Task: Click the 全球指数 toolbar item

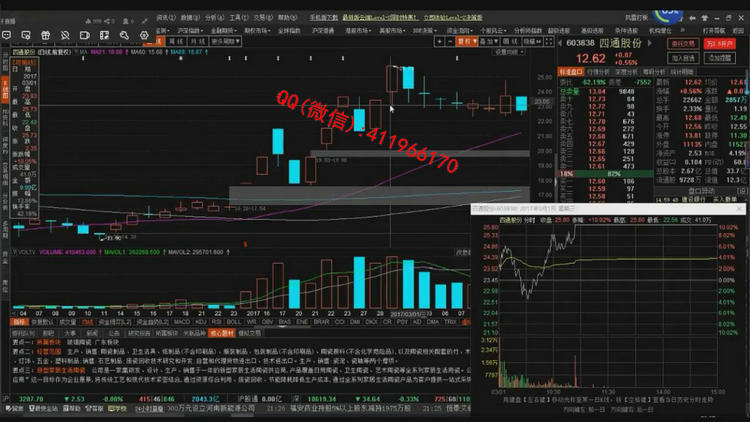Action: pyautogui.click(x=289, y=30)
